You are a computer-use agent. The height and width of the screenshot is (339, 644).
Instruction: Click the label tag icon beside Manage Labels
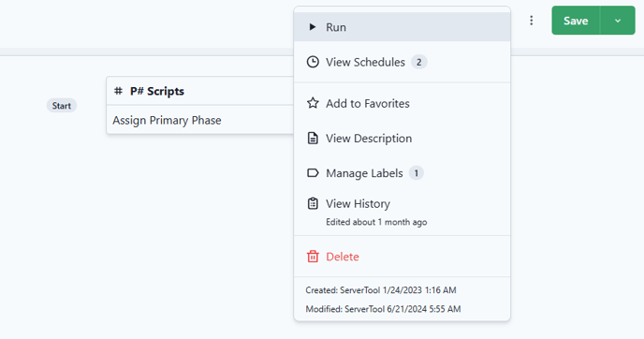point(313,173)
